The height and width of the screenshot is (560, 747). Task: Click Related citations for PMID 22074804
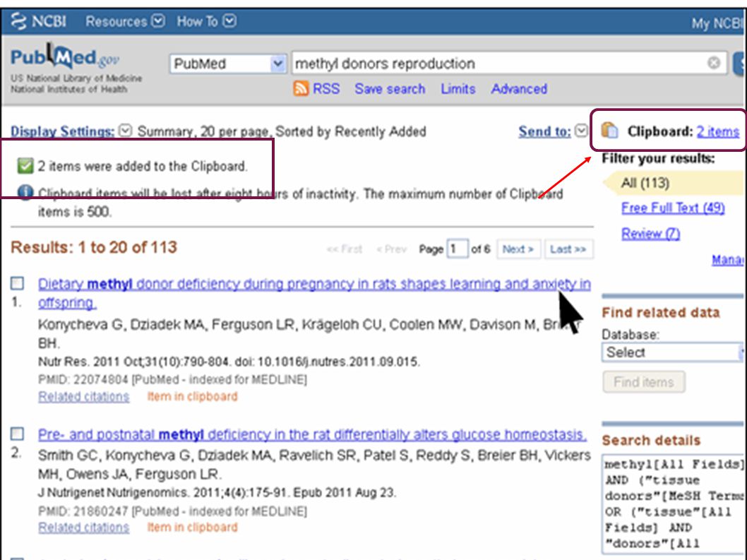point(84,397)
